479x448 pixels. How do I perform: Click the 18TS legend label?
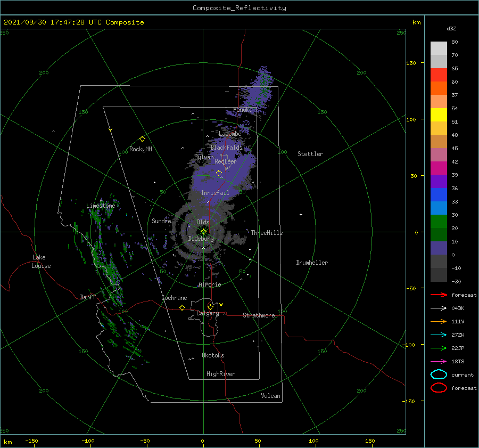[x=458, y=362]
